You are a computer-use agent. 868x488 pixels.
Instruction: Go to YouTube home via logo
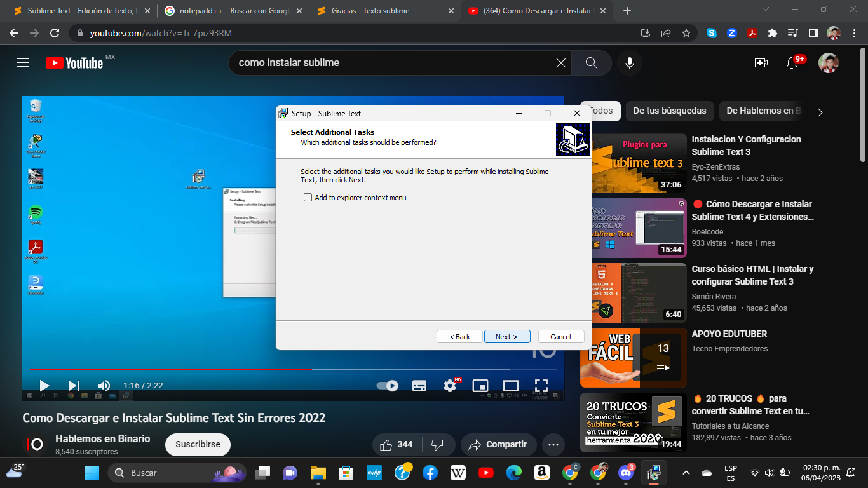[74, 63]
